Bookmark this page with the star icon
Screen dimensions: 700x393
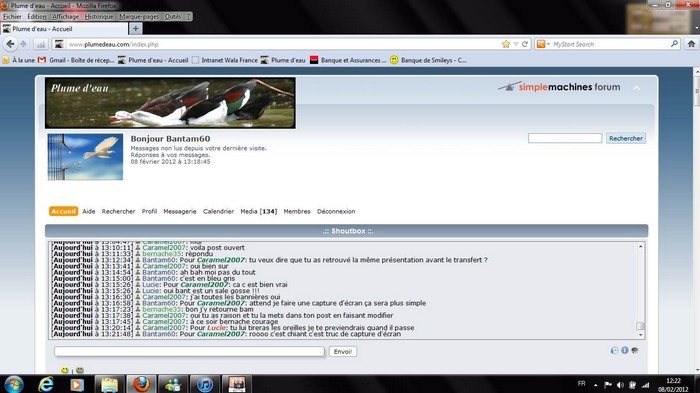tap(506, 44)
